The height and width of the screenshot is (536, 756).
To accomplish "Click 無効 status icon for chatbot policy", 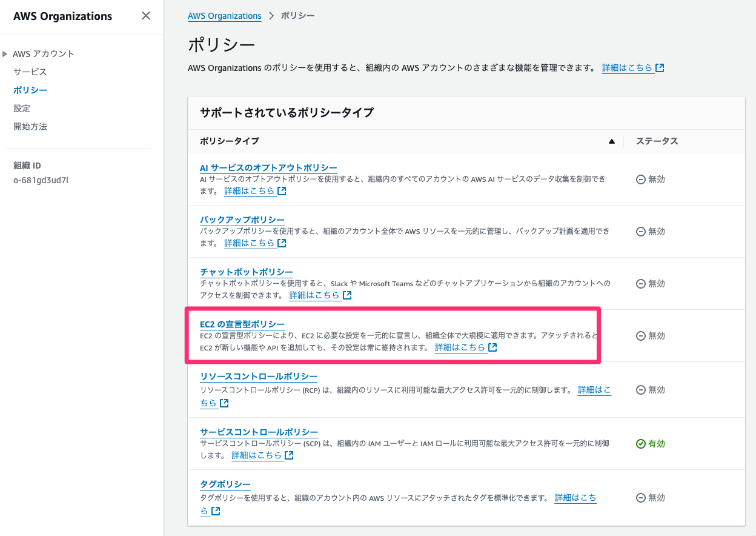I will pyautogui.click(x=641, y=284).
